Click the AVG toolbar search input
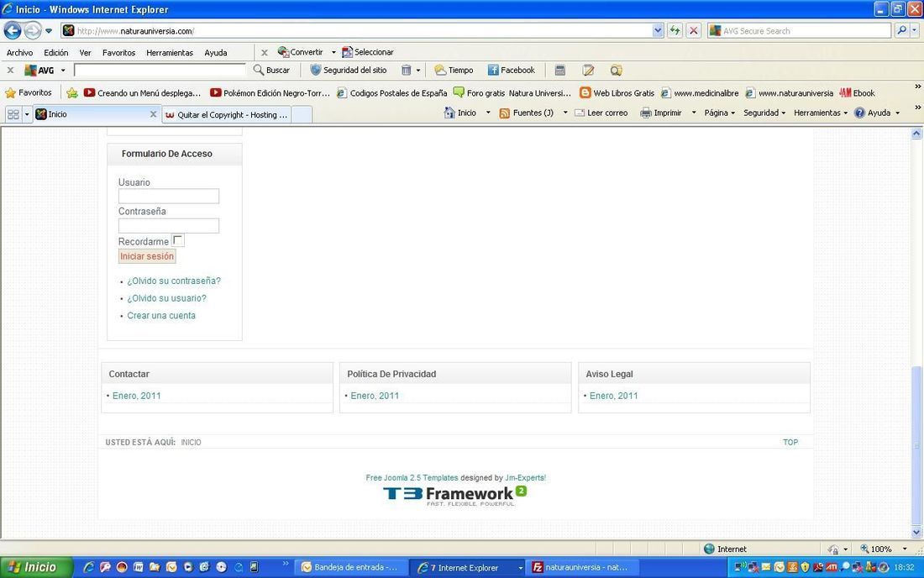924x578 pixels. point(160,70)
